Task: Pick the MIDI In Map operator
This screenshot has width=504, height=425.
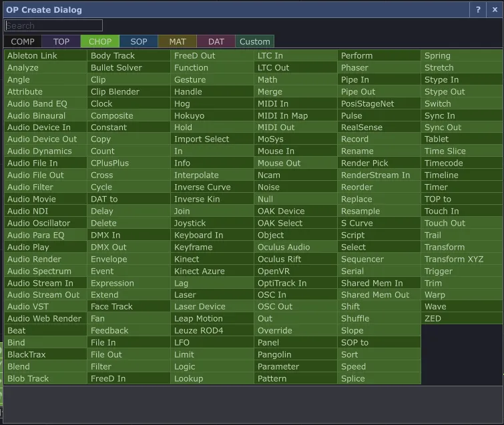Action: click(296, 115)
